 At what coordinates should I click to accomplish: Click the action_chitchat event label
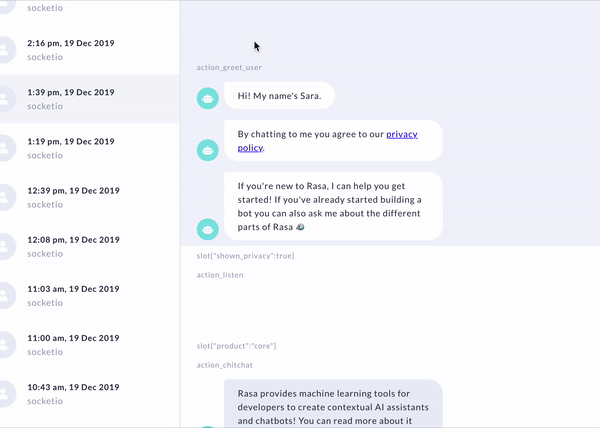(224, 365)
